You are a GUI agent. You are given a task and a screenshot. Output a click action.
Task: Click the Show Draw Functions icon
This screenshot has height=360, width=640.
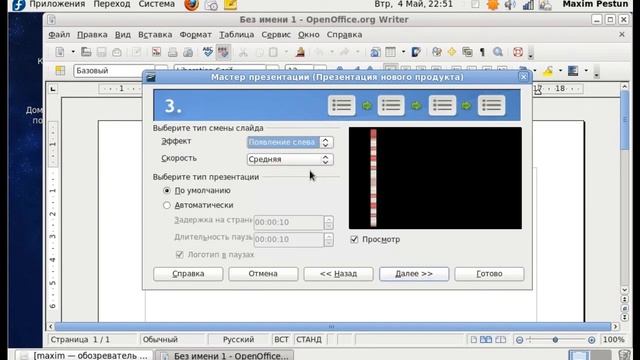416,52
